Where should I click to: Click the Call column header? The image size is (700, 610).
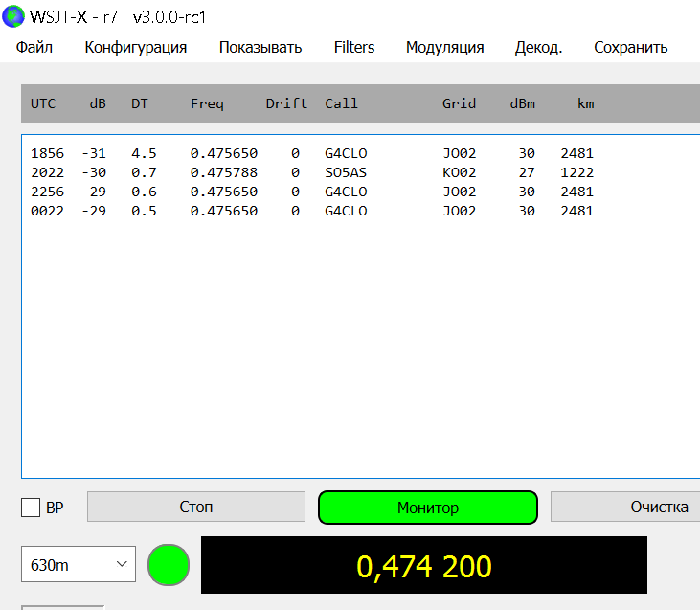coord(341,103)
